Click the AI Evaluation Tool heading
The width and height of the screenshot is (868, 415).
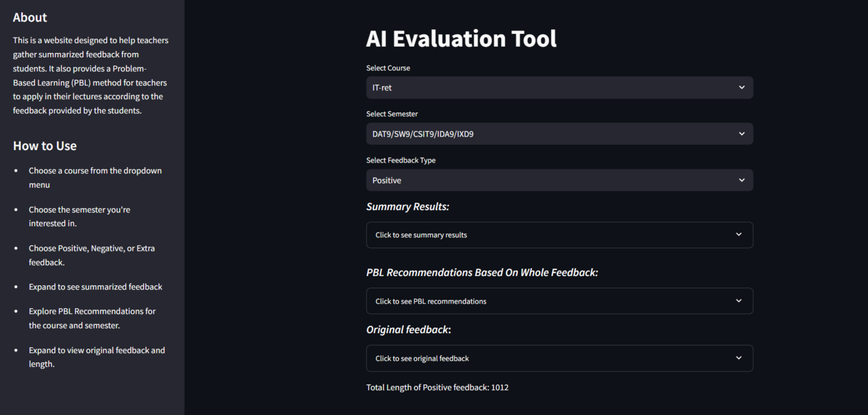[461, 39]
